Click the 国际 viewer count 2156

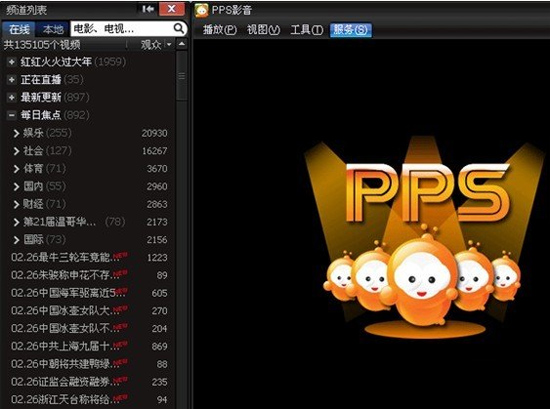[x=157, y=240]
